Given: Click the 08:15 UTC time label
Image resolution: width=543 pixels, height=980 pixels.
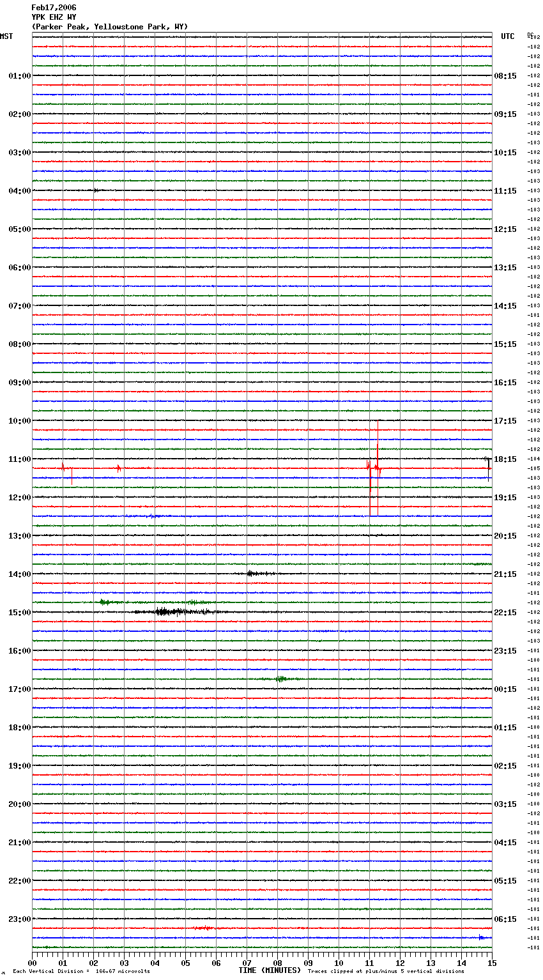Looking at the screenshot, I should click(505, 76).
